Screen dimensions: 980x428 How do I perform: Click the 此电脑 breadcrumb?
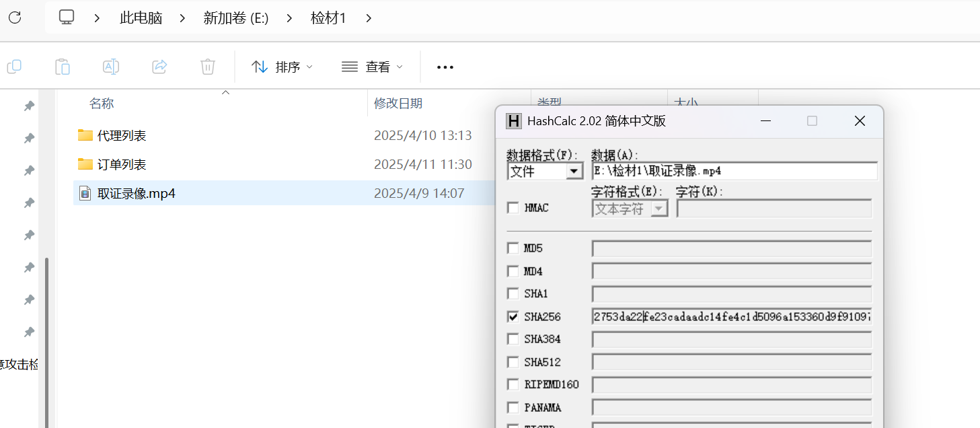point(141,18)
